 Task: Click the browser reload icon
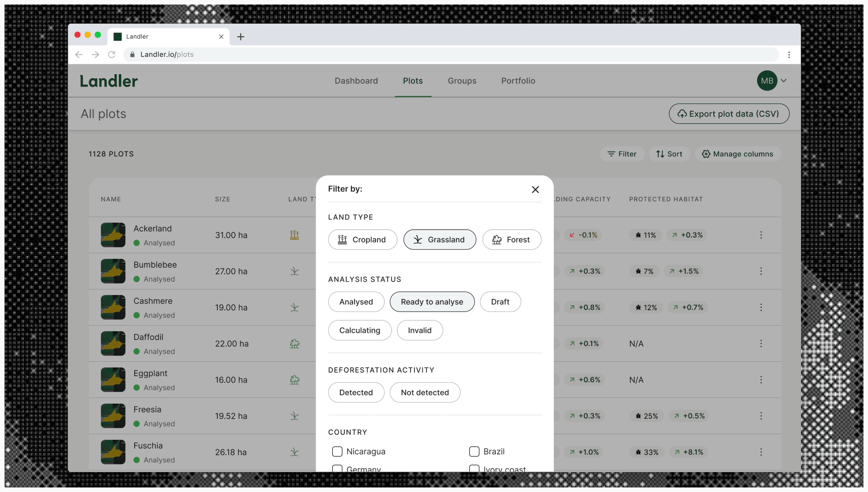coord(112,54)
